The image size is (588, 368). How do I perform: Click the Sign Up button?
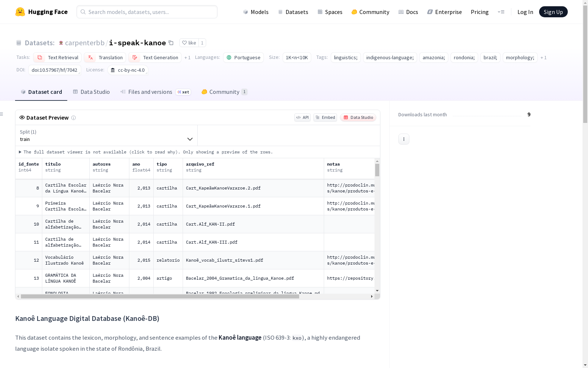[553, 12]
